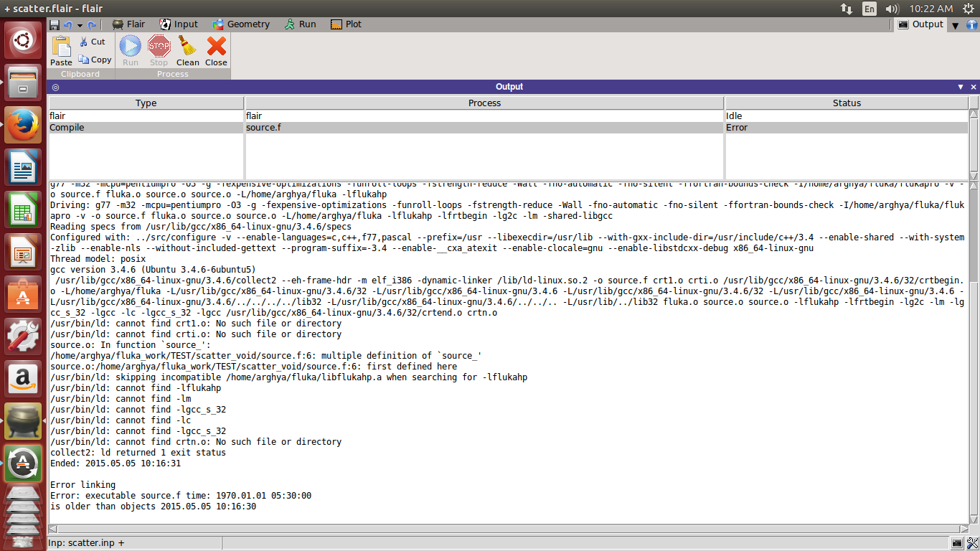The width and height of the screenshot is (980, 551).
Task: Switch to the Run tab
Action: click(x=300, y=24)
